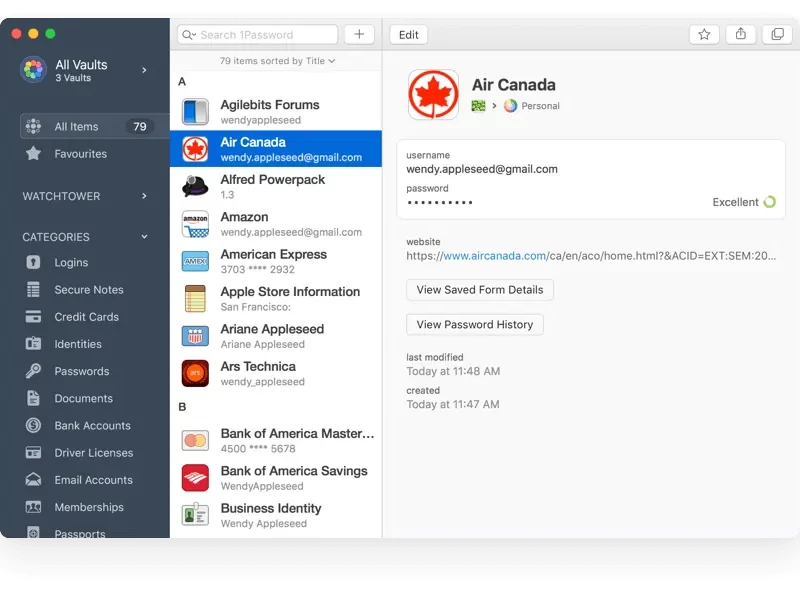Click the Identities category icon
Screen dimensions: 800x592
coord(33,343)
